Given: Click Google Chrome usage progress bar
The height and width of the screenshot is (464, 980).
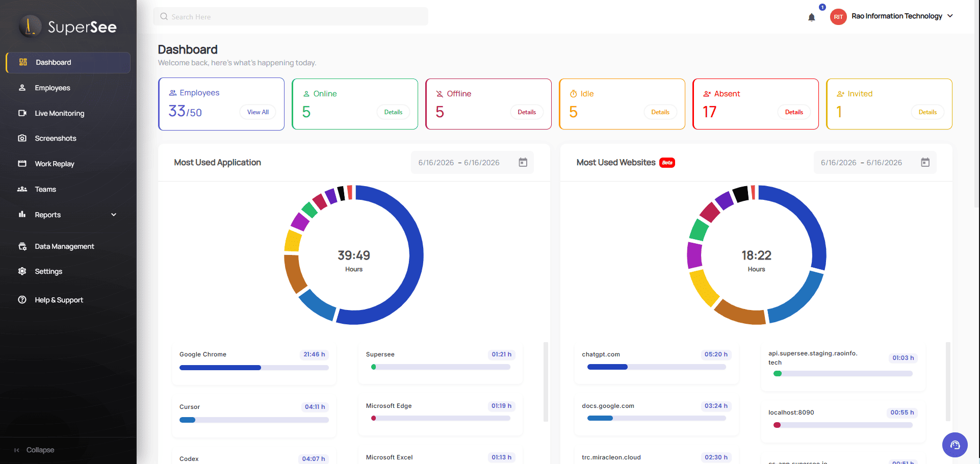Looking at the screenshot, I should [254, 368].
